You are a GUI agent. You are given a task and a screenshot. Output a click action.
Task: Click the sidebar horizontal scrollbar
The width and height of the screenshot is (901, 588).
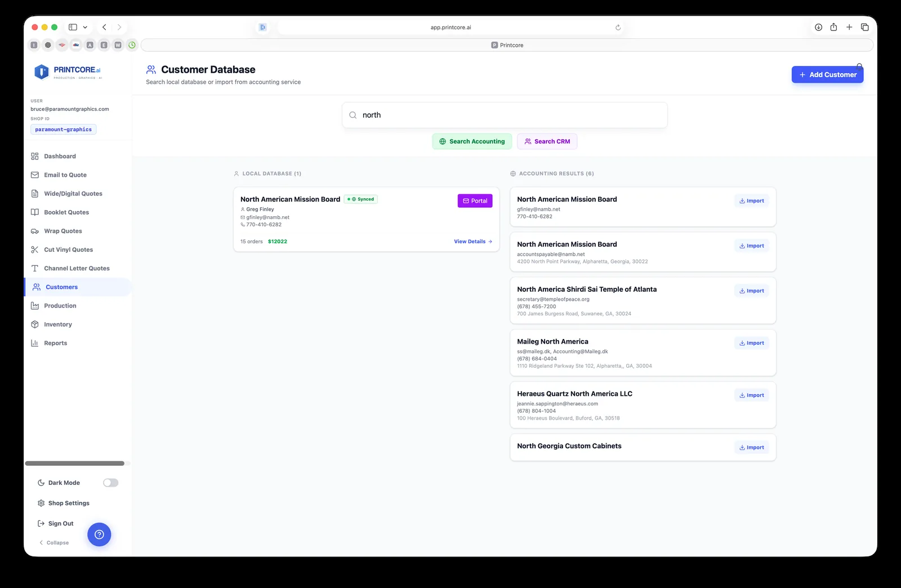75,464
